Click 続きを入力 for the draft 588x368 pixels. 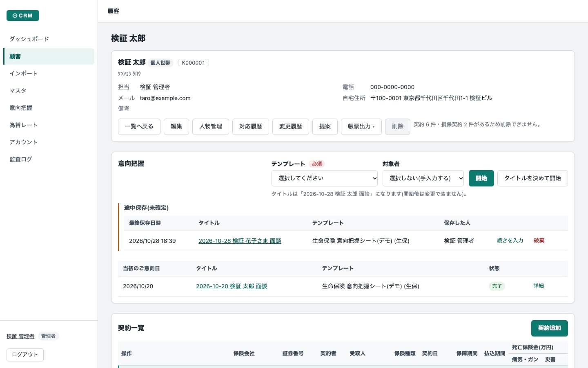pos(510,241)
